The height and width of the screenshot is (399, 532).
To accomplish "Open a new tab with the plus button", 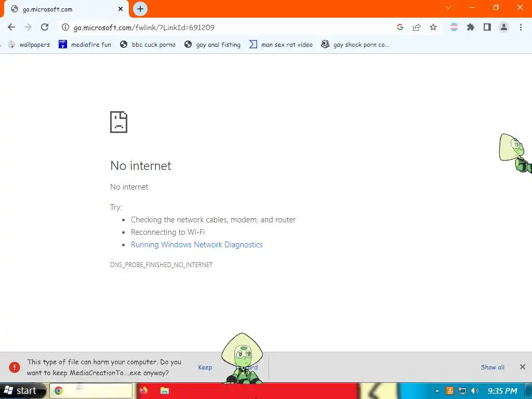I will coord(140,9).
